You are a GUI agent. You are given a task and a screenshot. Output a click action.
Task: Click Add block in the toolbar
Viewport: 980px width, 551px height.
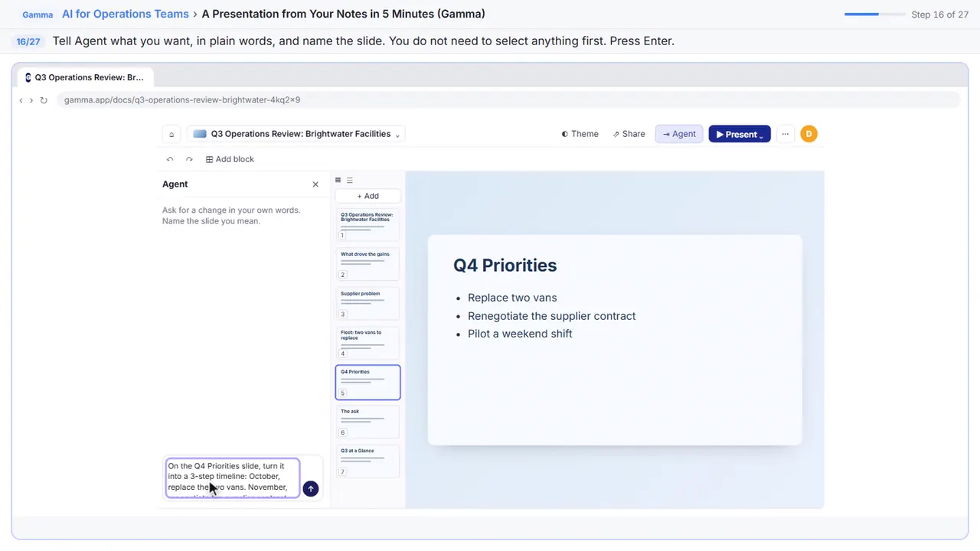230,159
